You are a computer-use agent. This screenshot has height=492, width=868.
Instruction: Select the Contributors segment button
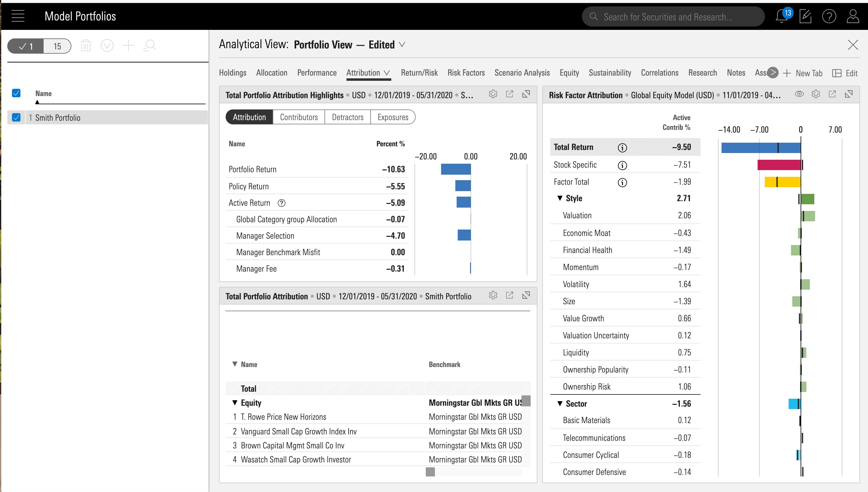coord(299,117)
